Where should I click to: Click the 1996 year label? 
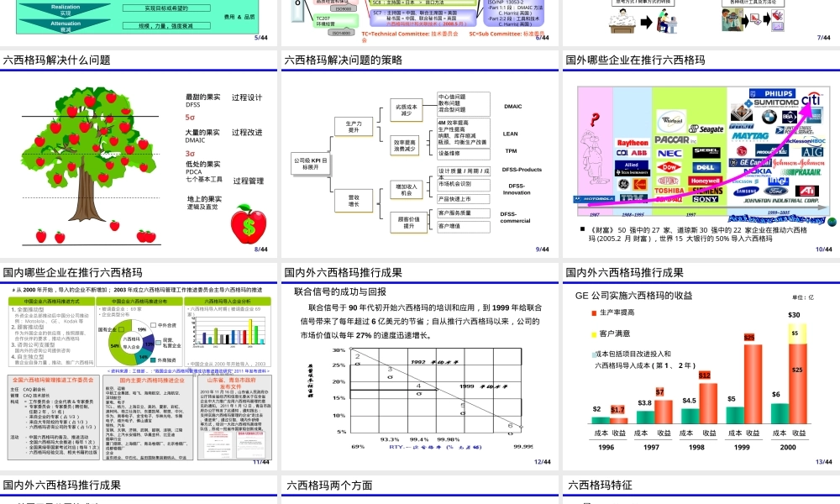606,447
